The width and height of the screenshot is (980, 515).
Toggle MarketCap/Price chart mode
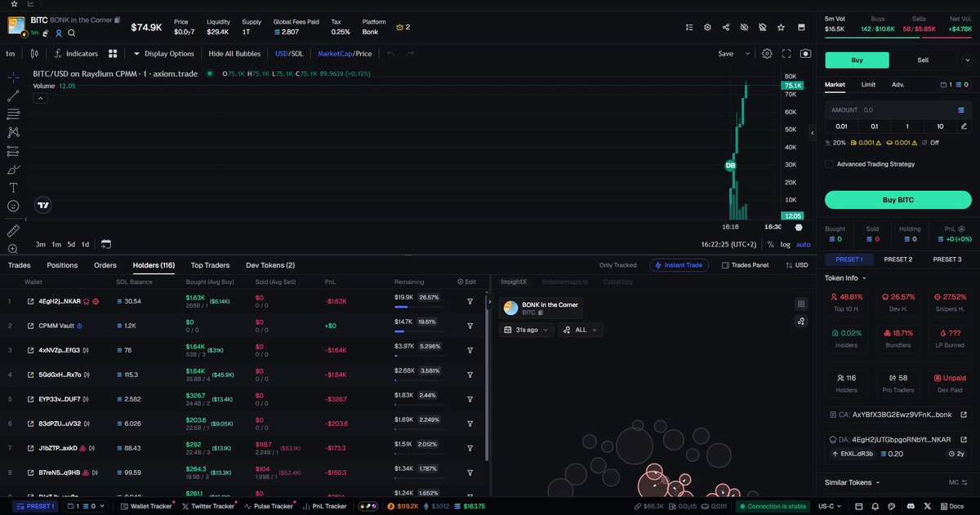click(345, 54)
